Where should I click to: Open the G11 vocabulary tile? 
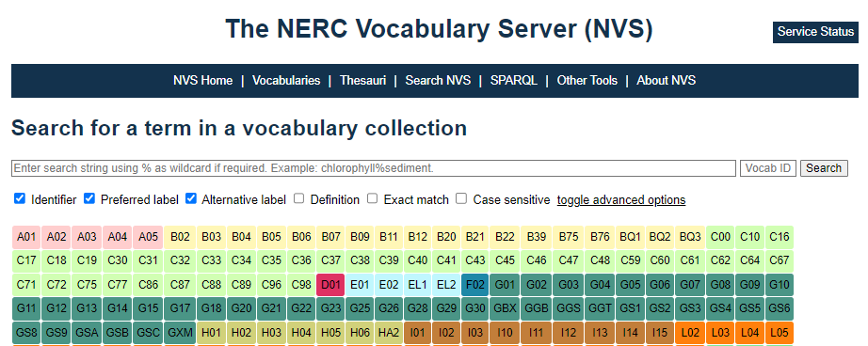point(26,308)
